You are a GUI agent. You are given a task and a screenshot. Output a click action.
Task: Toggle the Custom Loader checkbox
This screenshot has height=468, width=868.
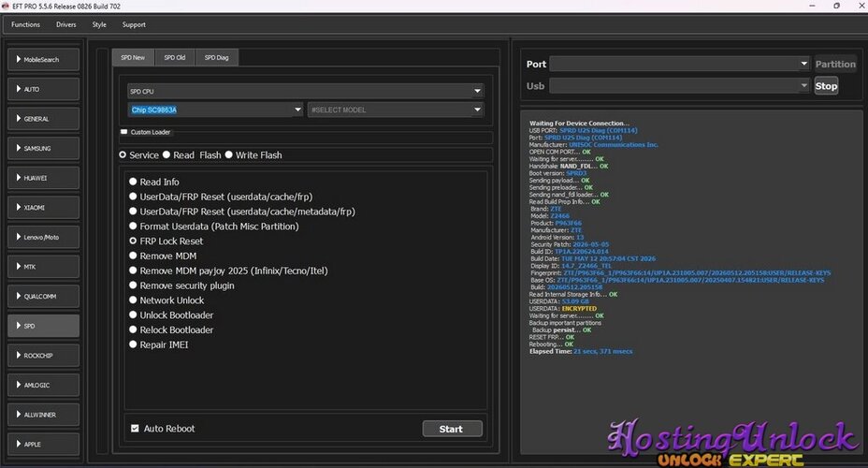(x=124, y=132)
